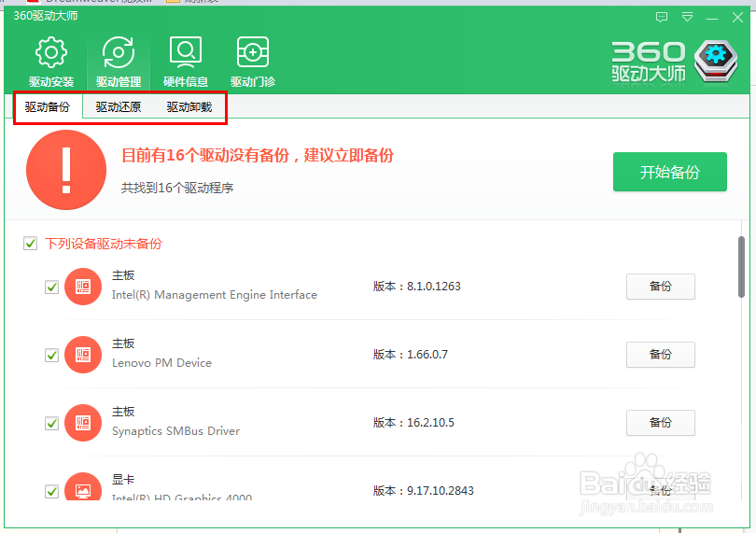The height and width of the screenshot is (533, 756).
Task: Switch to the 驱动备份 tab
Action: [x=48, y=106]
